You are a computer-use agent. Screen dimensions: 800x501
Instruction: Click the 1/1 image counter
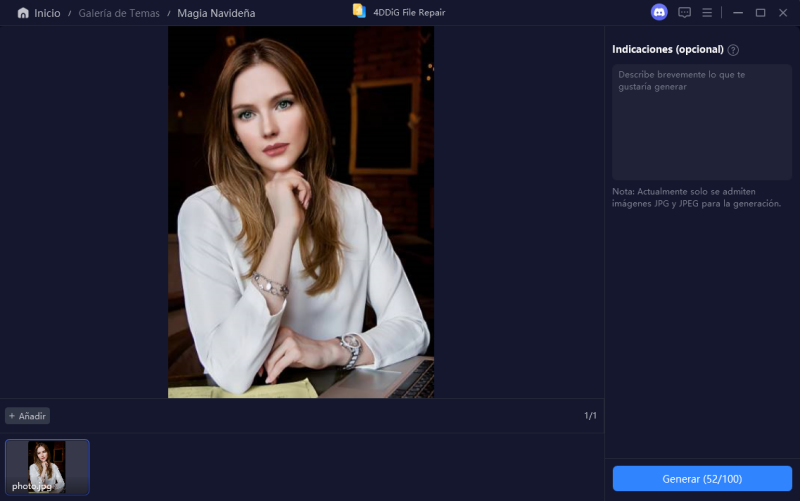[590, 416]
